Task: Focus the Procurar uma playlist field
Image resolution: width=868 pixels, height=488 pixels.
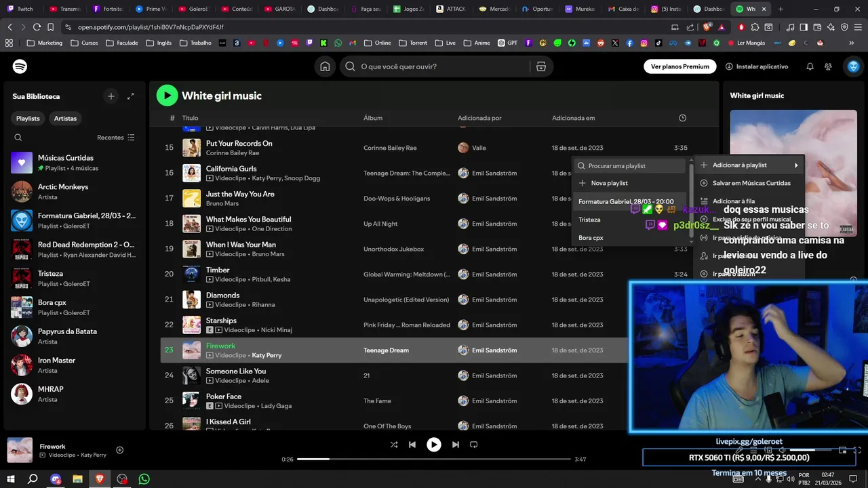Action: [x=630, y=165]
